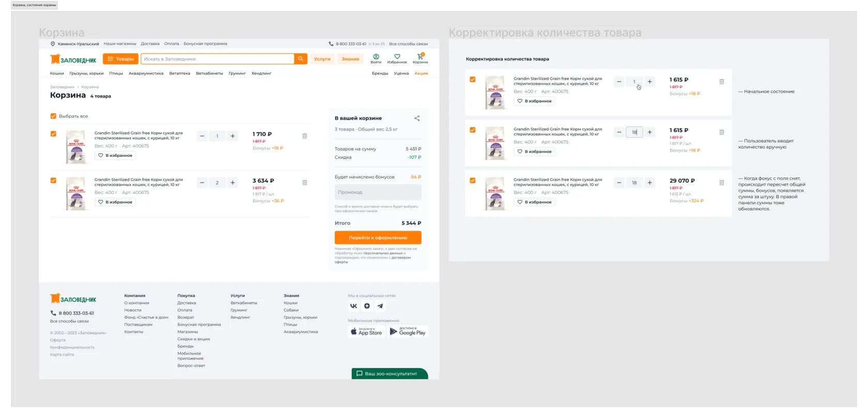Click quantity field of the 3 634 ₽ item
The image size is (868, 418).
(x=217, y=183)
